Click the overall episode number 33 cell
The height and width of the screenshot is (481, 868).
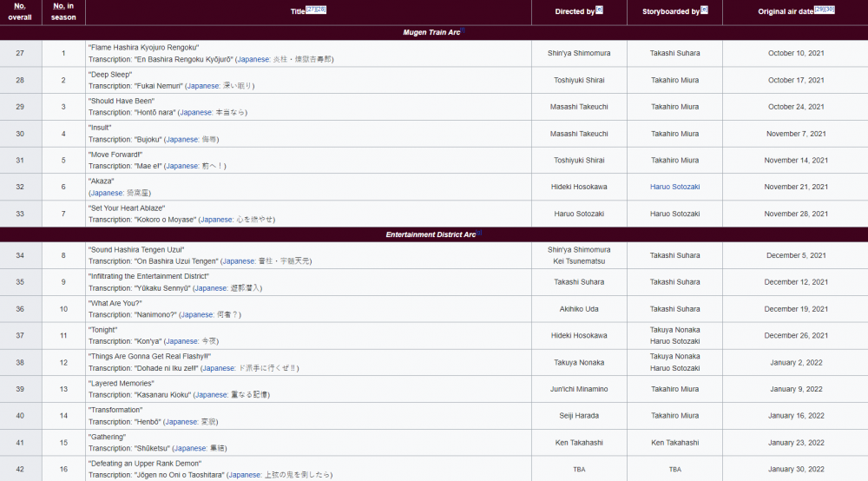pyautogui.click(x=20, y=214)
